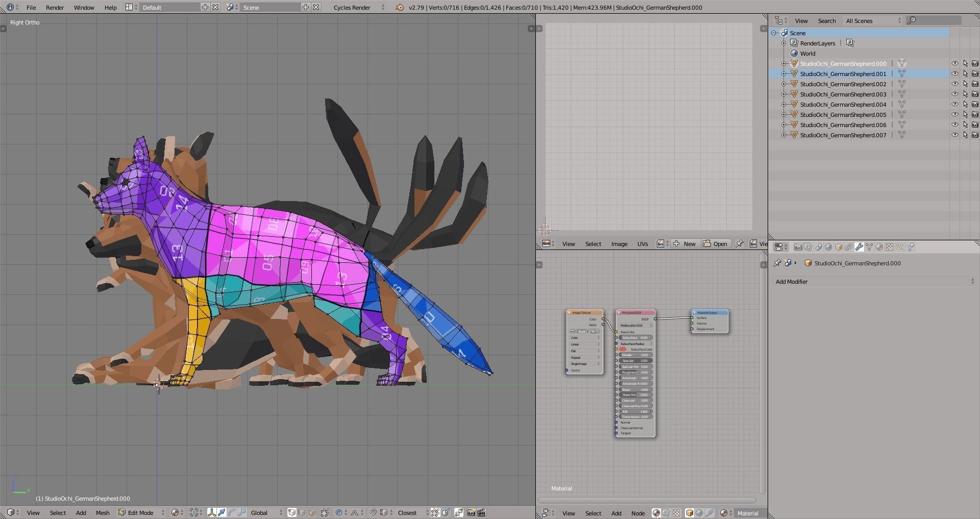Select the Translate manipulator arrow

(222, 513)
